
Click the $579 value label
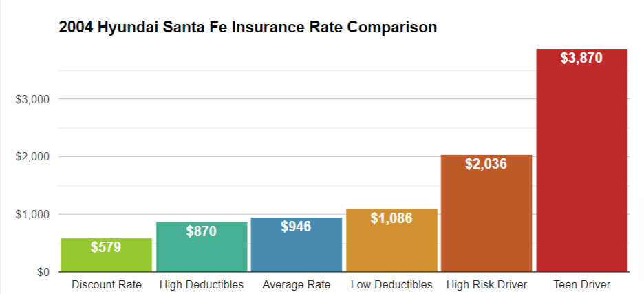[106, 248]
